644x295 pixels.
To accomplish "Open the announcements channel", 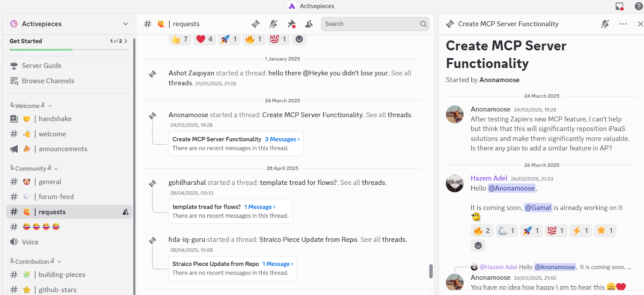I will pos(68,149).
